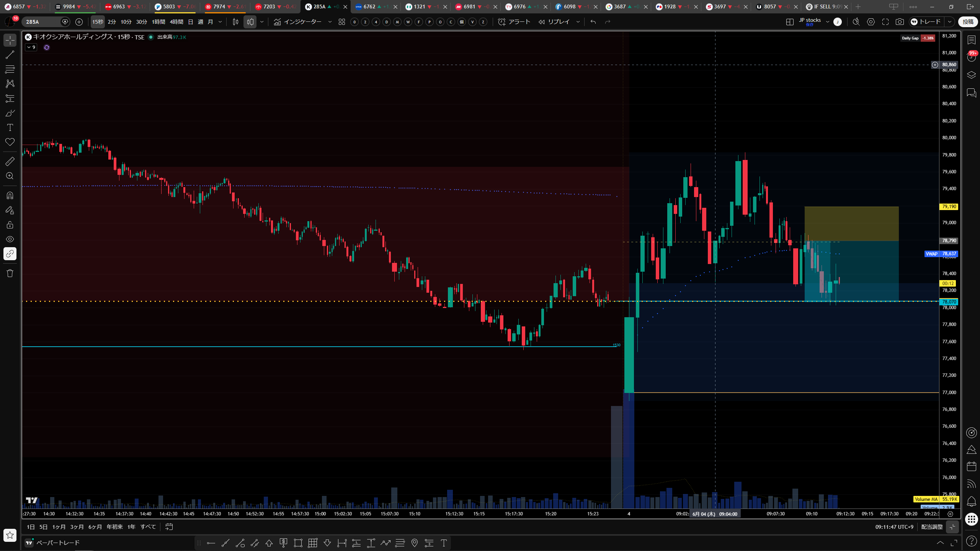Open the インジケーター indicators dialog
The width and height of the screenshot is (980, 551).
pyautogui.click(x=298, y=22)
